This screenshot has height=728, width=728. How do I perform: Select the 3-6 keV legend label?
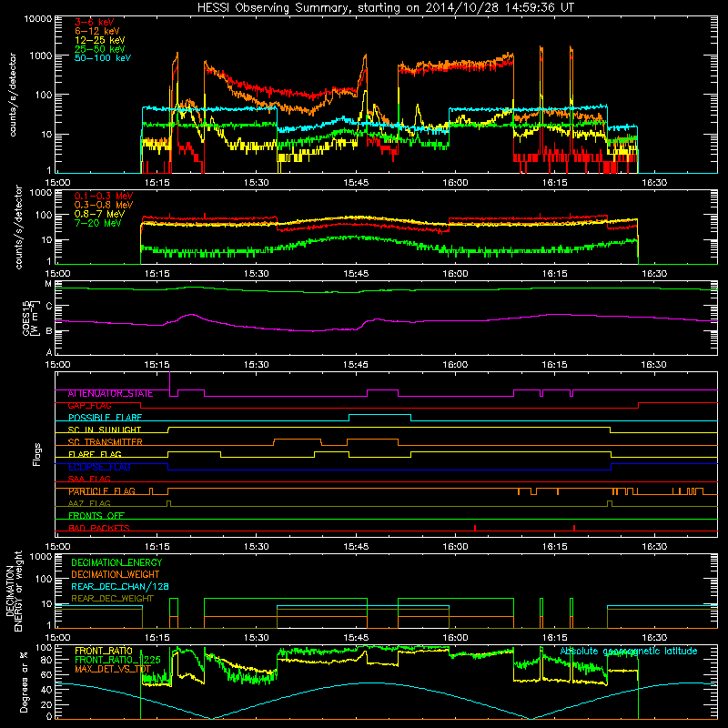click(95, 22)
